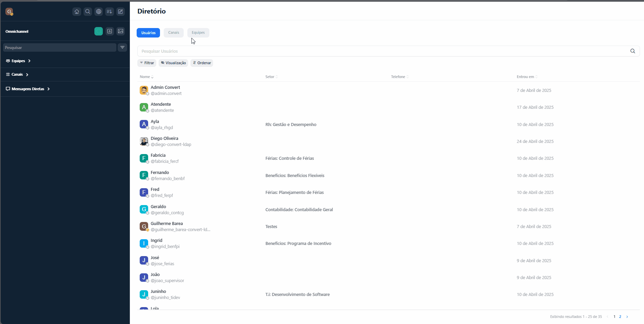The width and height of the screenshot is (644, 324).
Task: Click Fabricia's F avatar
Action: (x=144, y=158)
